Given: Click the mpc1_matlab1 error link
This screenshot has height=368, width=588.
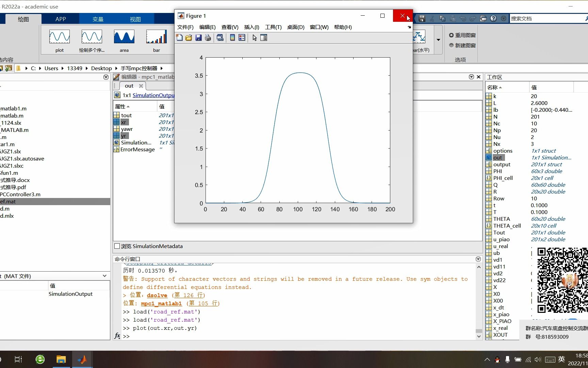Looking at the screenshot, I should coord(161,303).
